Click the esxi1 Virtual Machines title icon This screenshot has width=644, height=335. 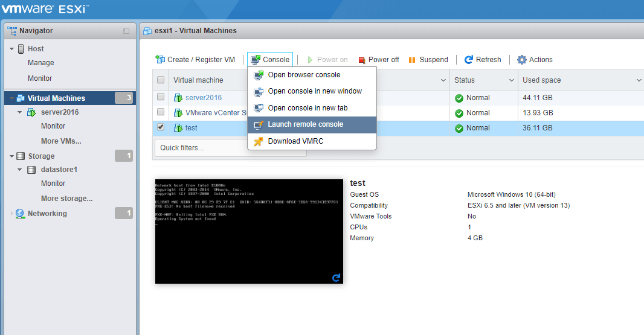tap(147, 31)
